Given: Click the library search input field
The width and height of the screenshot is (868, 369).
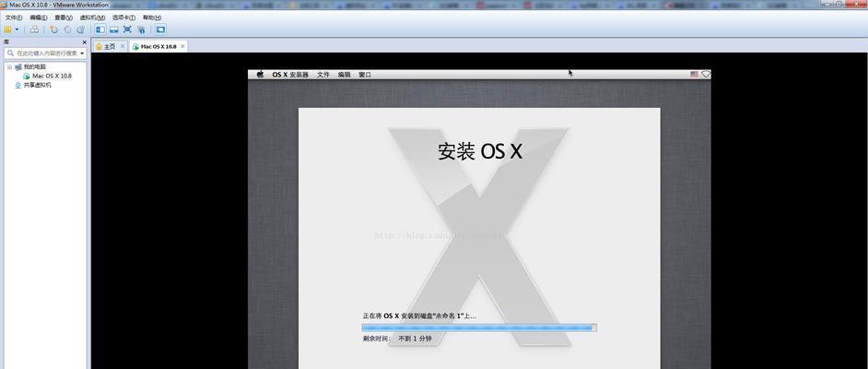Looking at the screenshot, I should point(45,54).
